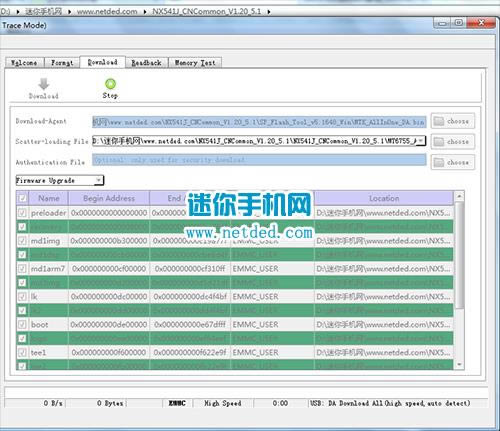The image size is (500, 431).
Task: Click the Location cell in the boot row
Action: pyautogui.click(x=383, y=324)
